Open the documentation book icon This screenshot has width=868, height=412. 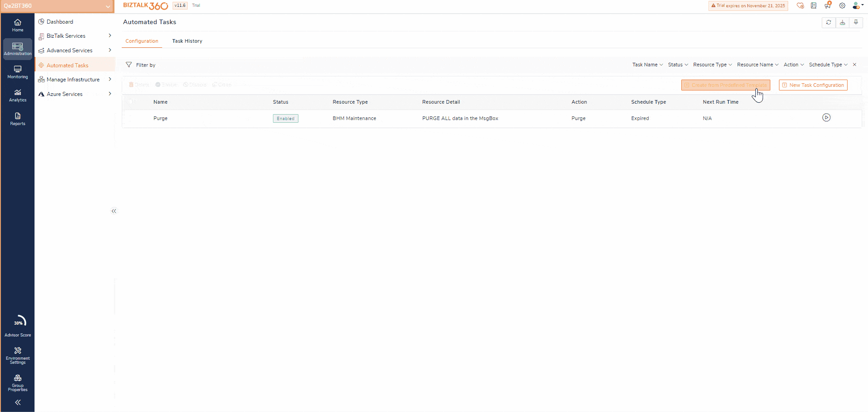813,6
